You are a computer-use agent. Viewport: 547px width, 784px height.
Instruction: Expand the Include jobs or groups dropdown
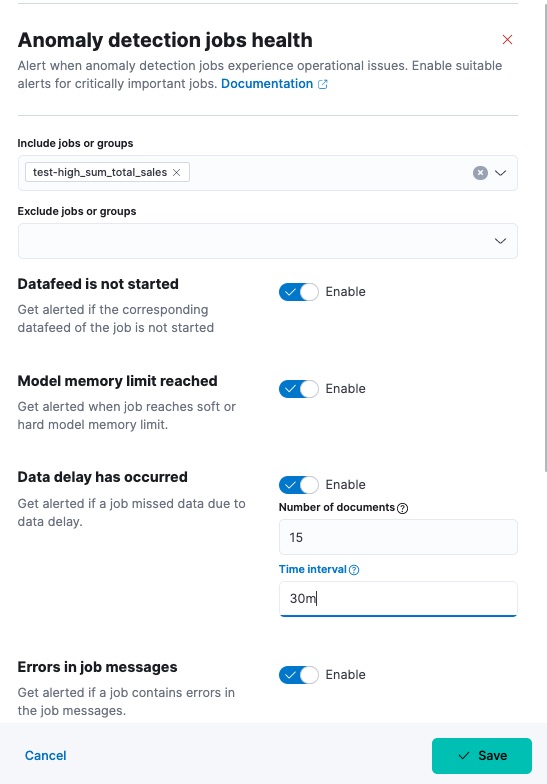click(500, 173)
